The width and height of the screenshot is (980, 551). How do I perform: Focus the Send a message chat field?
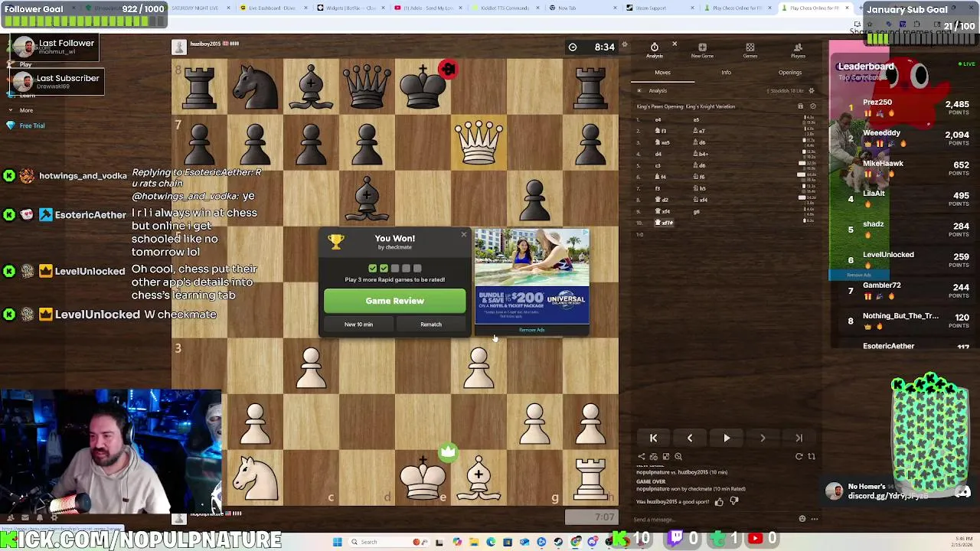pyautogui.click(x=712, y=519)
